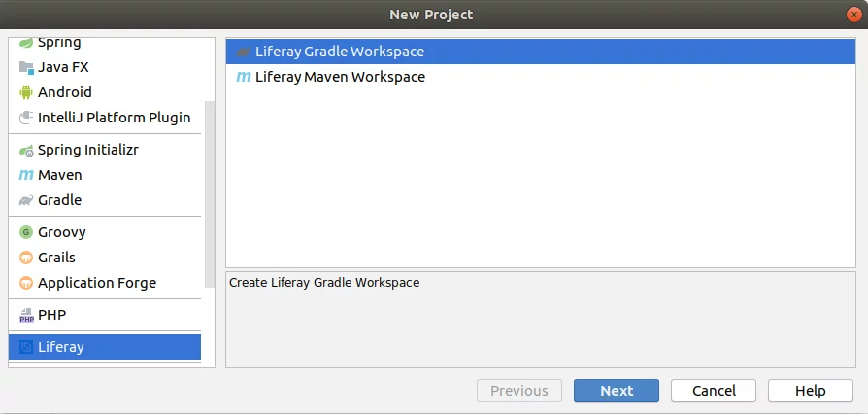This screenshot has width=868, height=414.
Task: Choose Android in the project list
Action: (105, 92)
